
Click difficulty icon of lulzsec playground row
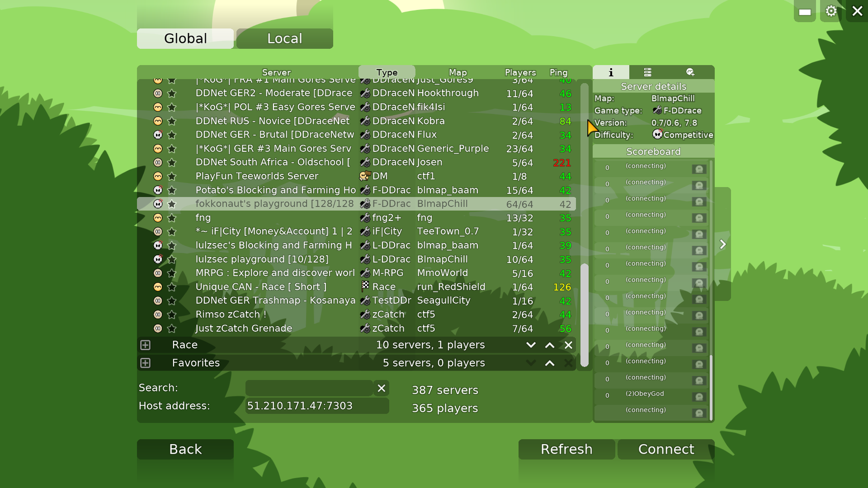pos(158,259)
